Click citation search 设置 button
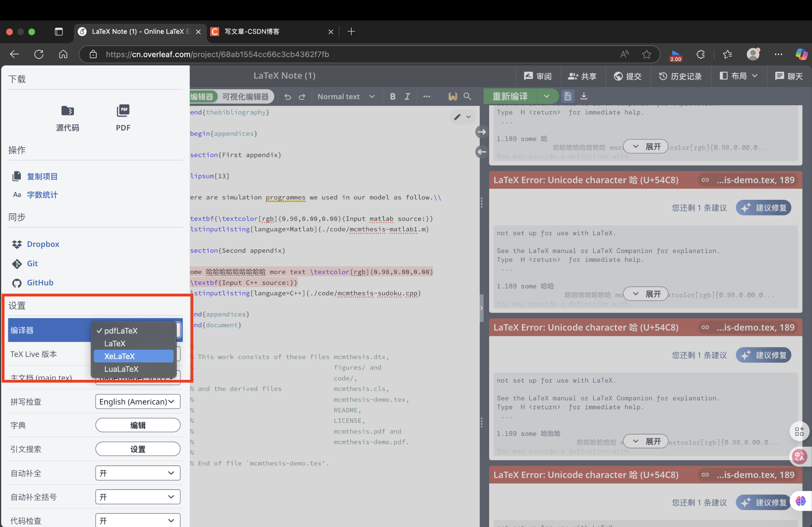Screen dimensions: 812x527 [138, 449]
